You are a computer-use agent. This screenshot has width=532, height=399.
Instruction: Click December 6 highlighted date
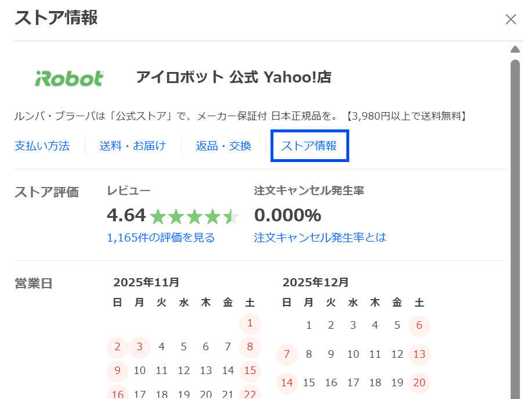tap(419, 325)
